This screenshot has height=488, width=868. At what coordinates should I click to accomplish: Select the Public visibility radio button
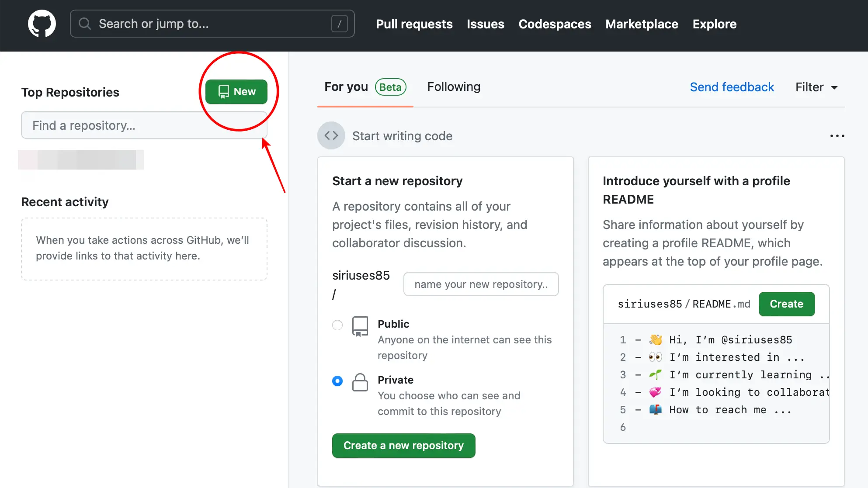click(x=337, y=325)
